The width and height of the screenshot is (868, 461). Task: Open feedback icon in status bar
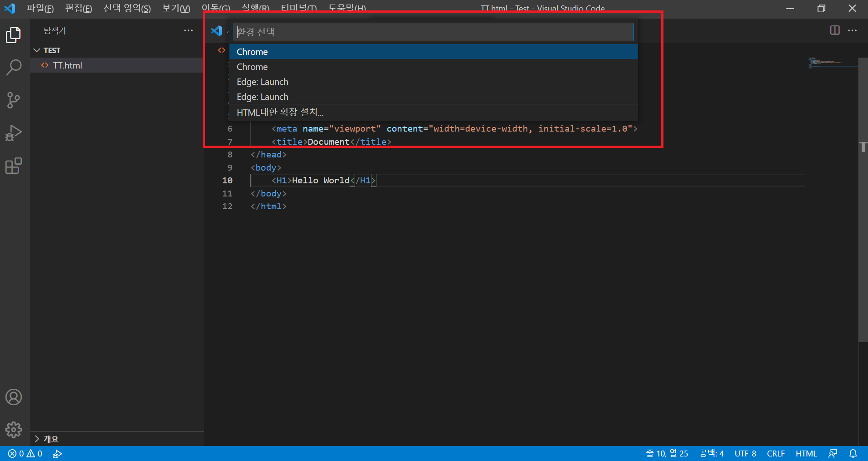click(x=833, y=454)
